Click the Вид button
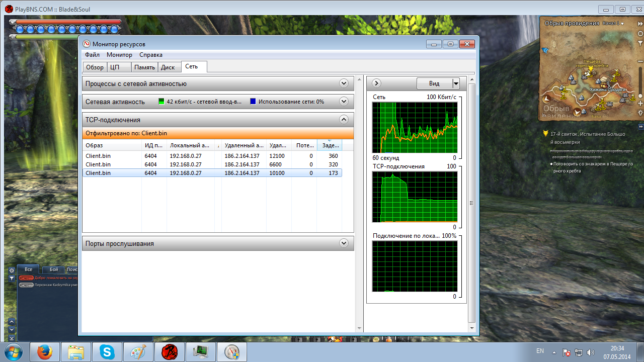The image size is (644, 362). click(x=434, y=83)
